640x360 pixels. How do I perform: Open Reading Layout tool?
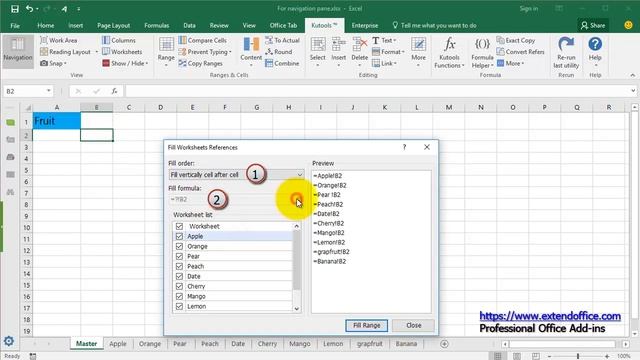[65, 52]
